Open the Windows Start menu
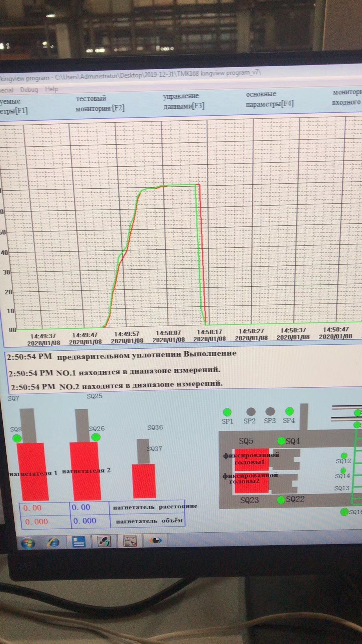362x644 pixels. 27,543
